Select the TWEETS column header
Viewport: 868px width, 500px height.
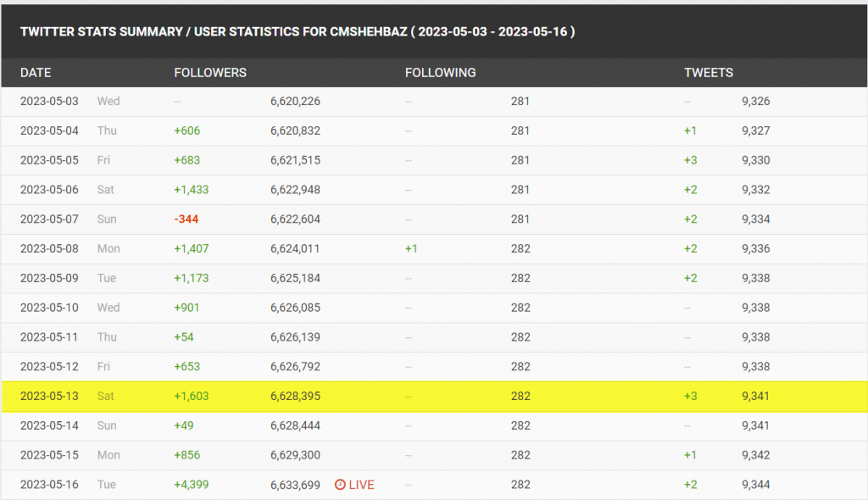coord(709,73)
